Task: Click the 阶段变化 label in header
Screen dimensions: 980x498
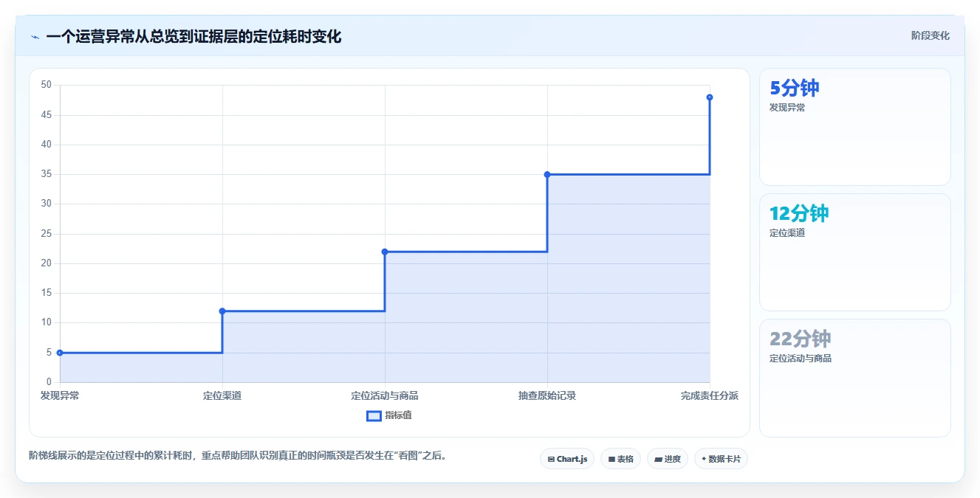Action: tap(930, 35)
